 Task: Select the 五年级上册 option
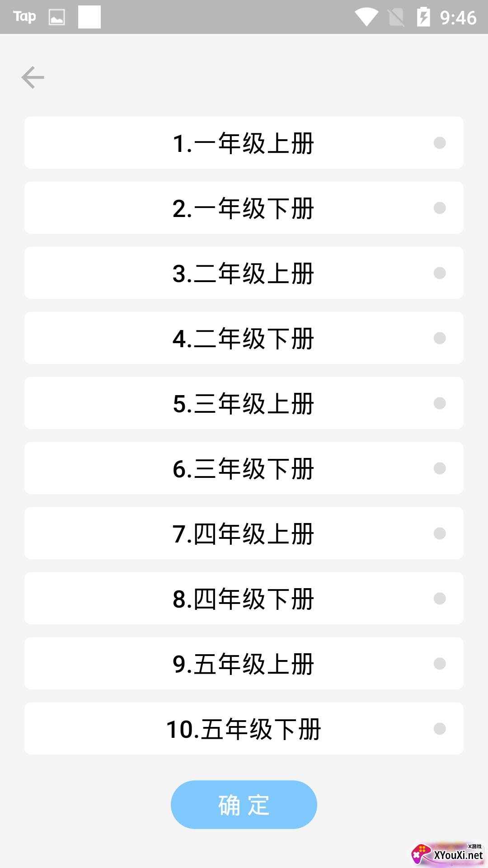[x=244, y=663]
